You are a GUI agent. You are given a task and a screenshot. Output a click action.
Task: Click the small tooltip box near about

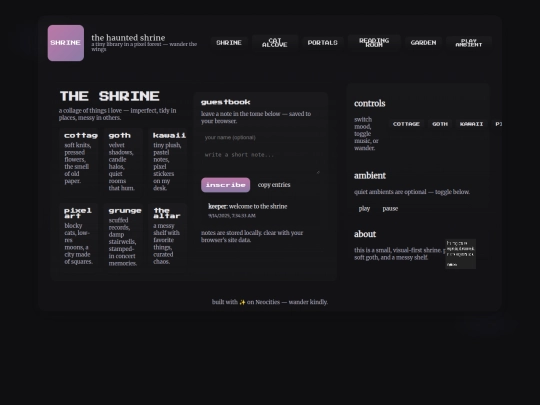[460, 254]
